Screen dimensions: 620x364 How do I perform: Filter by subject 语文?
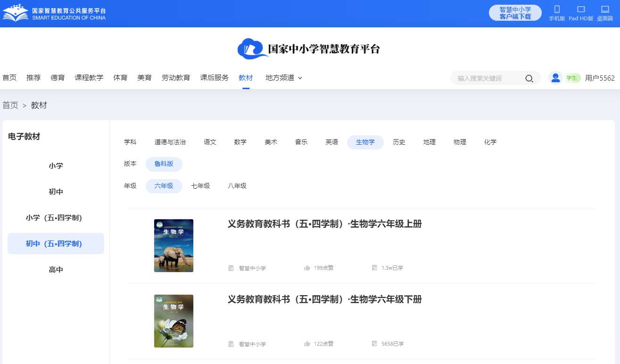(x=210, y=142)
